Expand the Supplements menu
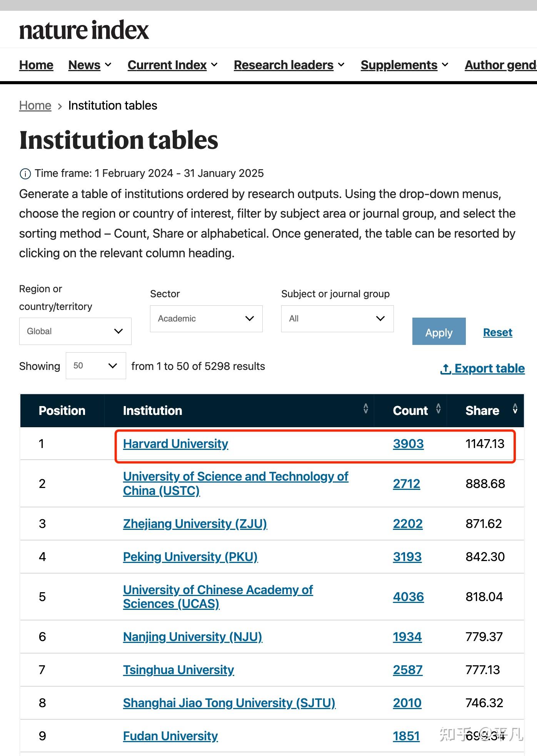This screenshot has width=537, height=756. pos(405,65)
